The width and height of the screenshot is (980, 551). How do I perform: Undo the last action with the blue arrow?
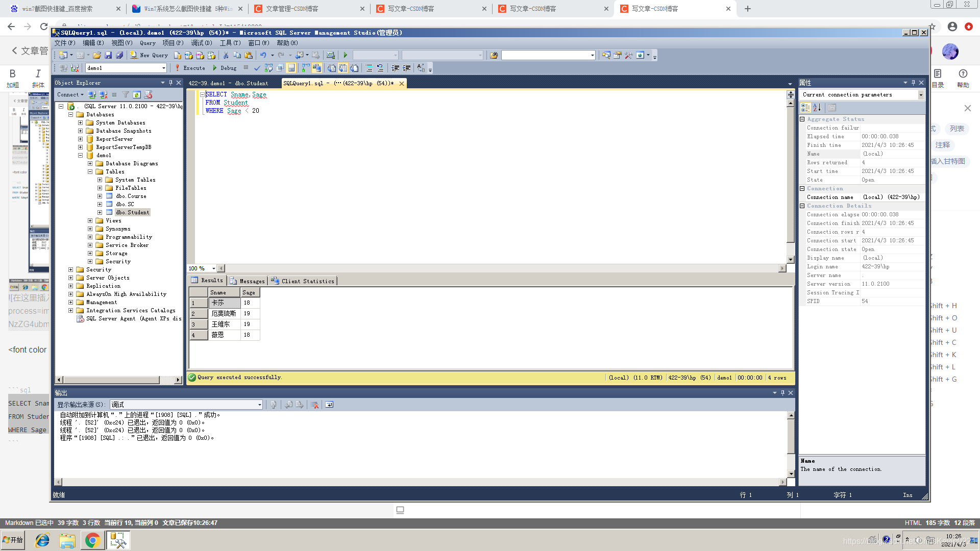click(x=263, y=55)
